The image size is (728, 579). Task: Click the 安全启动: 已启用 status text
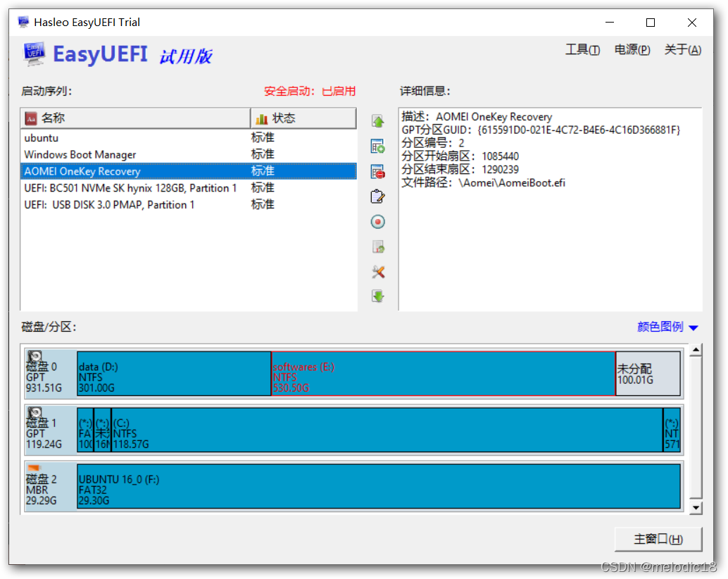coord(310,91)
